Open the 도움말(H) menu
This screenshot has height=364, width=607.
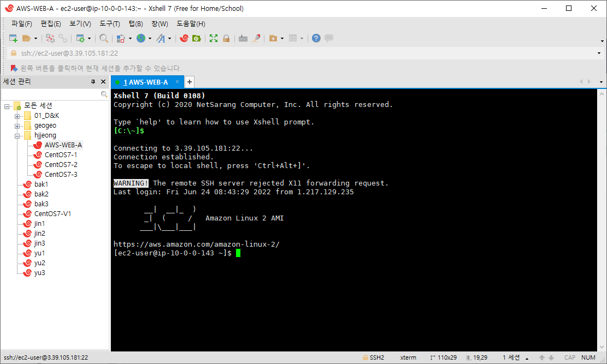(191, 24)
